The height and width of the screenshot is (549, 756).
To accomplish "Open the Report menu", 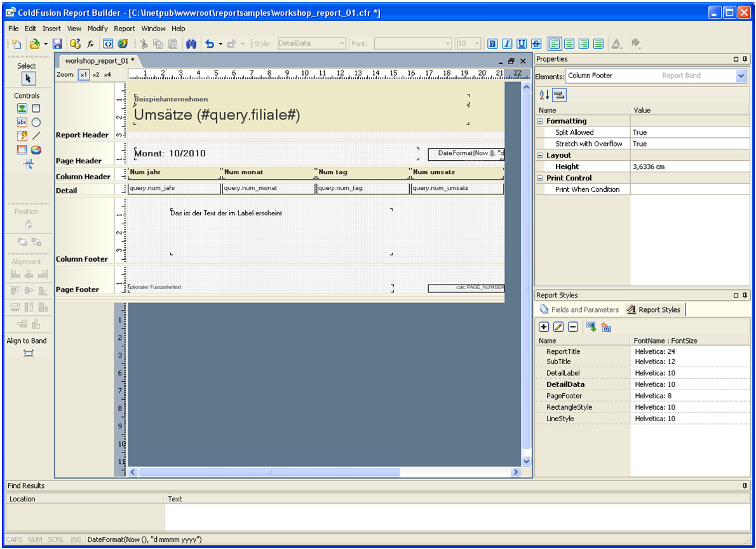I will coord(125,29).
